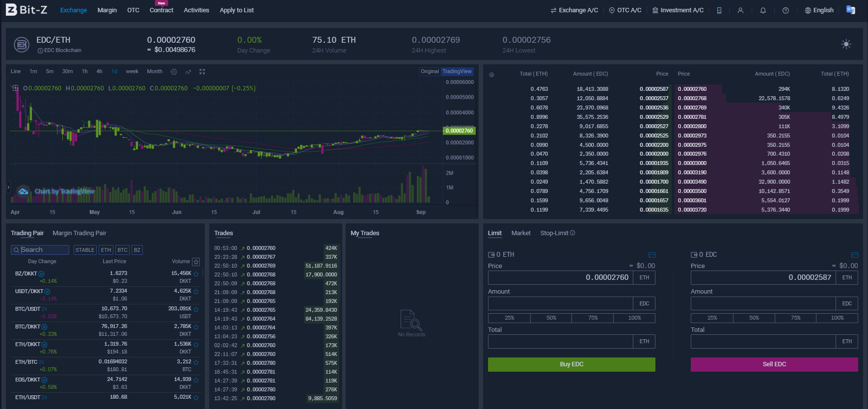Expand chart to fullscreen
Image resolution: width=868 pixels, height=409 pixels.
click(202, 72)
